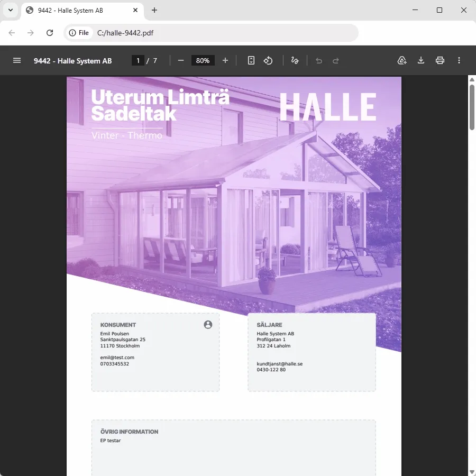Select the 9442 - Halle System AB tab
Viewport: 476px width, 476px height.
pyautogui.click(x=82, y=11)
